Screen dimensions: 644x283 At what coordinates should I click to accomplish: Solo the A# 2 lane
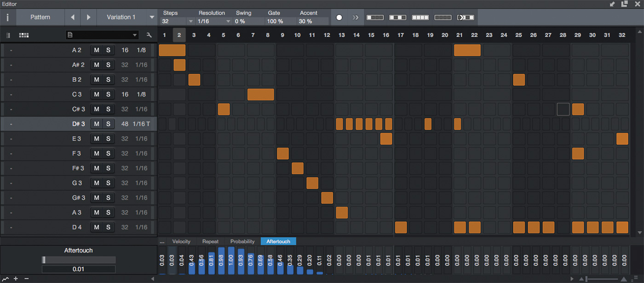pos(108,65)
